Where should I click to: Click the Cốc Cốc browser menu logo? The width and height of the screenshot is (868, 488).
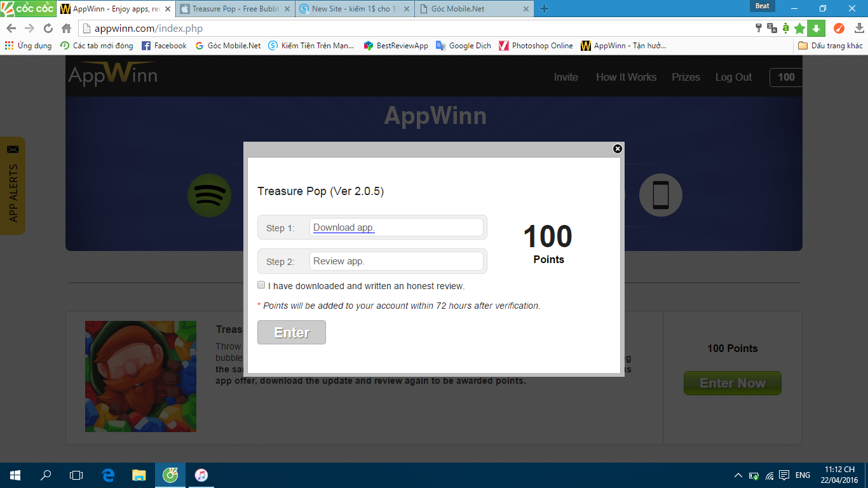[28, 8]
